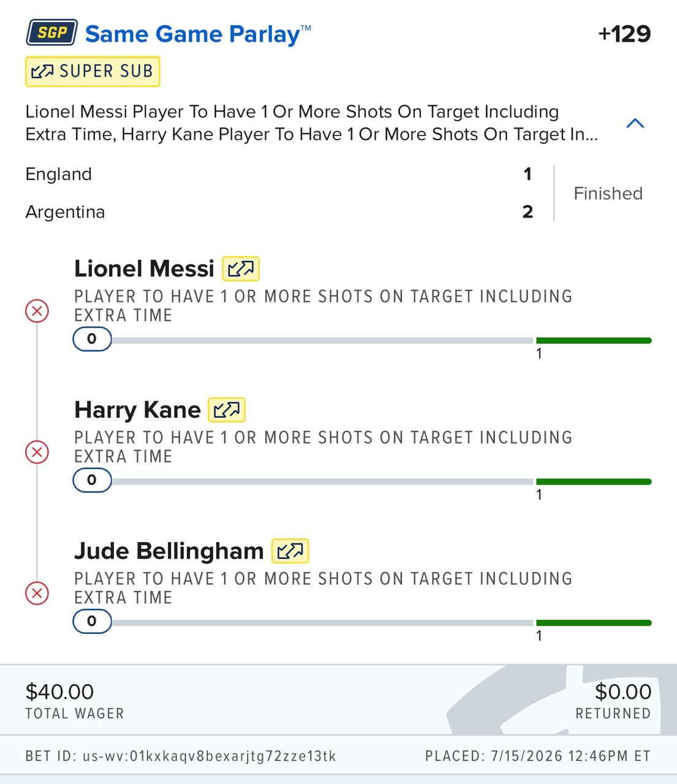Click Kane's shots progress marker showing 0
Viewport: 677px width, 784px height.
92,480
